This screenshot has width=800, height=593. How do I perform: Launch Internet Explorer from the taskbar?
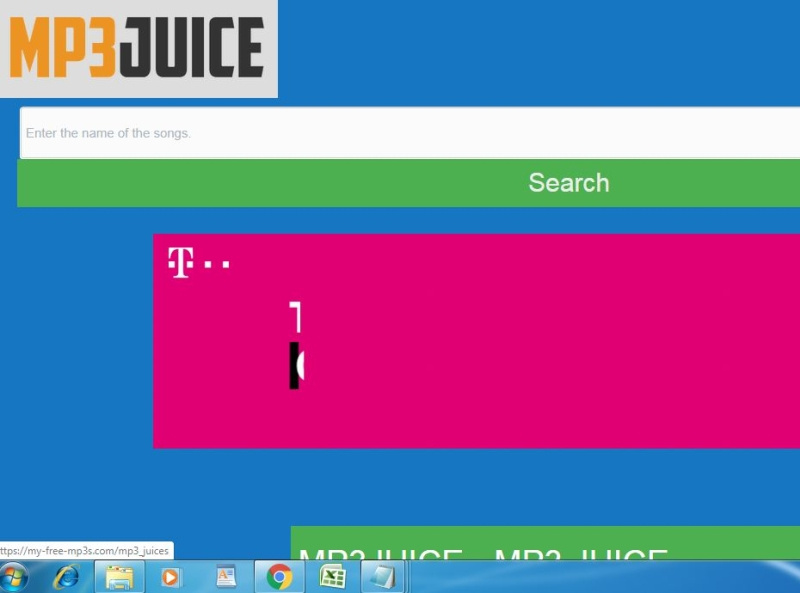coord(67,577)
